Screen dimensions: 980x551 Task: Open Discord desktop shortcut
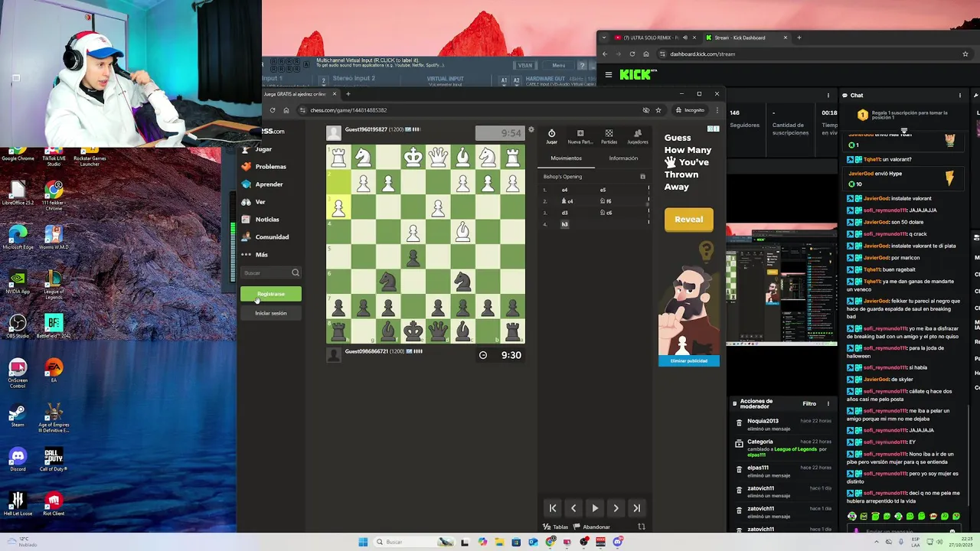coord(17,459)
